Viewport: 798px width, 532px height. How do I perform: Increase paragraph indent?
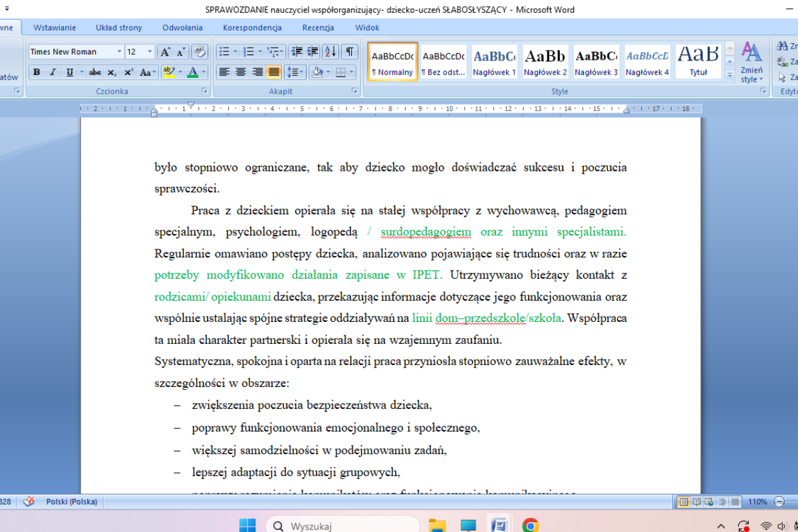(313, 52)
